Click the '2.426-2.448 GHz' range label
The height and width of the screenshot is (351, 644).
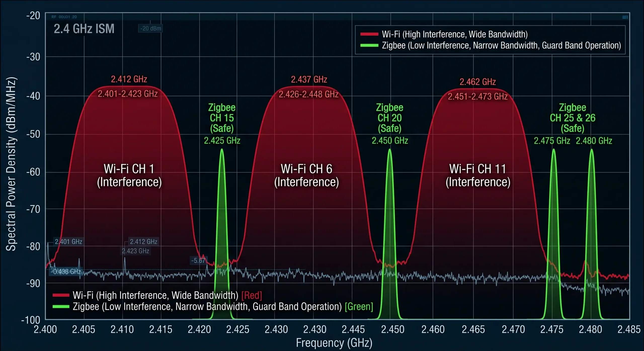click(309, 94)
